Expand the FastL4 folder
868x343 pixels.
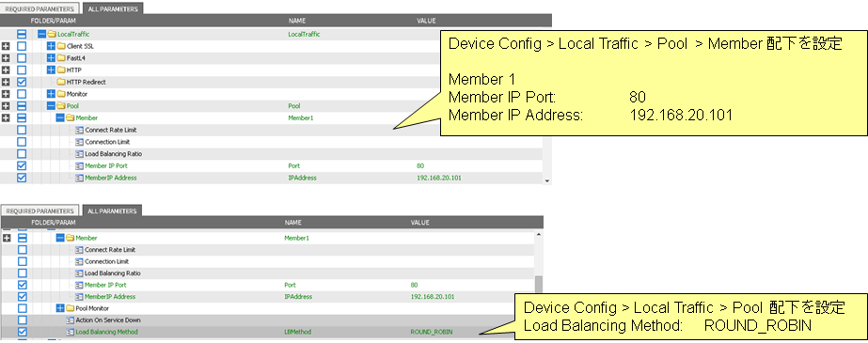tap(51, 58)
